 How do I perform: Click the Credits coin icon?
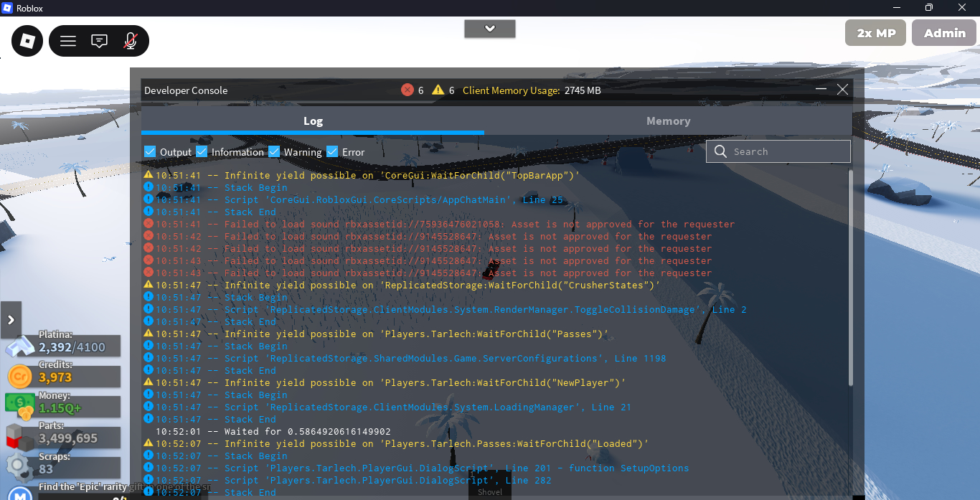tap(19, 377)
